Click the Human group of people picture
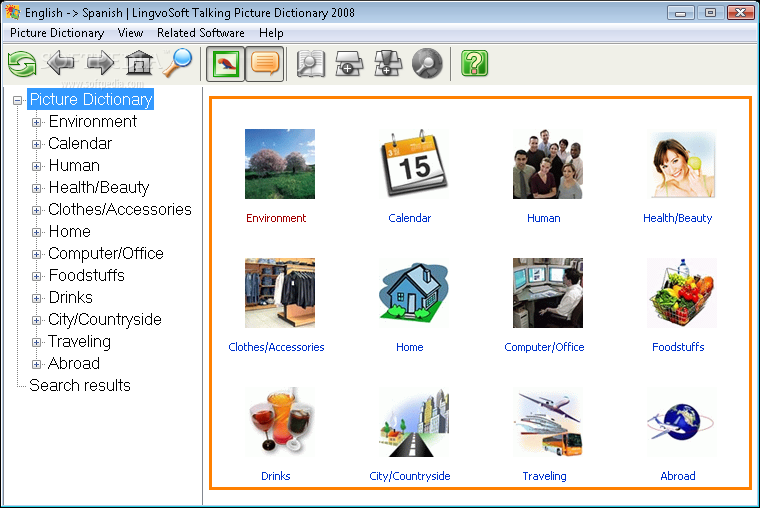 tap(548, 164)
